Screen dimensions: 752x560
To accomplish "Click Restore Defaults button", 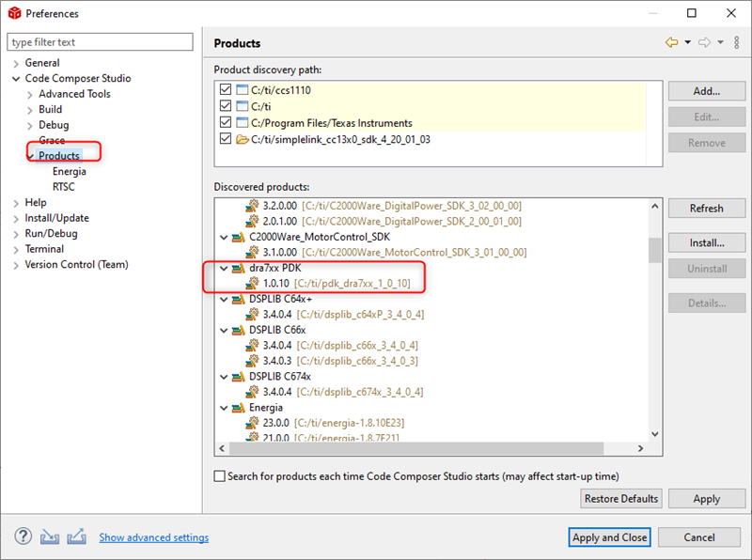I will [x=621, y=499].
